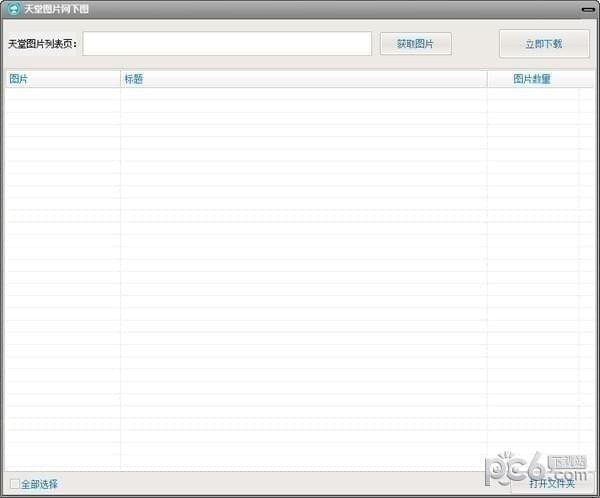Viewport: 600px width, 498px height.
Task: Open the folder via 打开文件夹 button
Action: pos(552,484)
